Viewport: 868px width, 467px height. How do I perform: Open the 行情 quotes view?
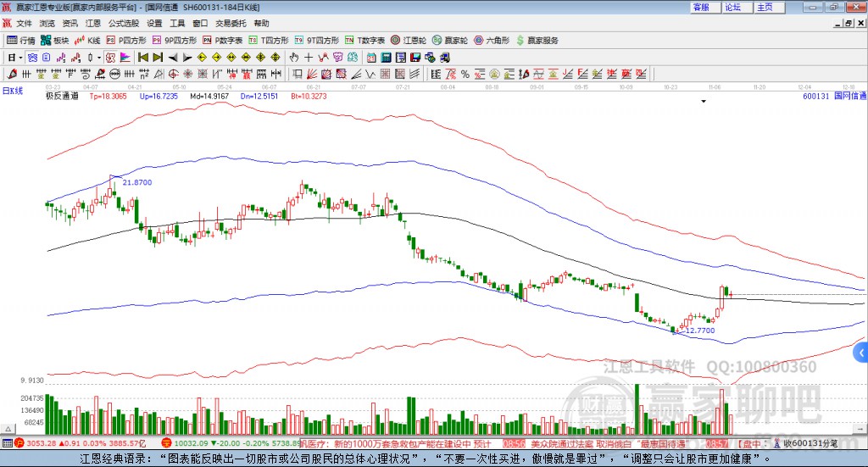point(21,41)
